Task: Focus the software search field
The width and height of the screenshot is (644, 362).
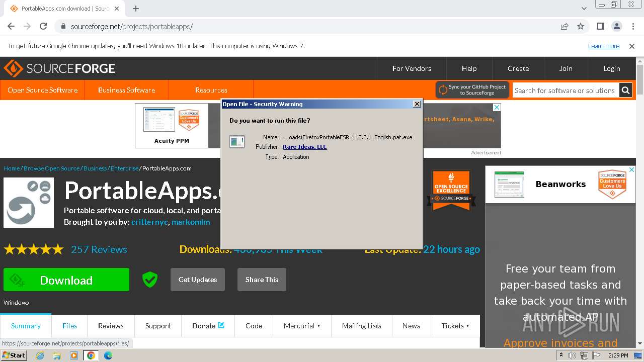Action: [566, 90]
